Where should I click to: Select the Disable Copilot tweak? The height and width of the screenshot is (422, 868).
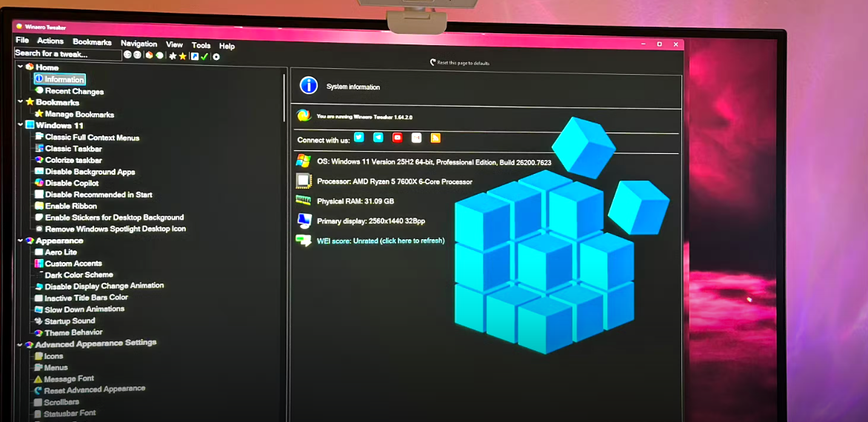[x=71, y=183]
